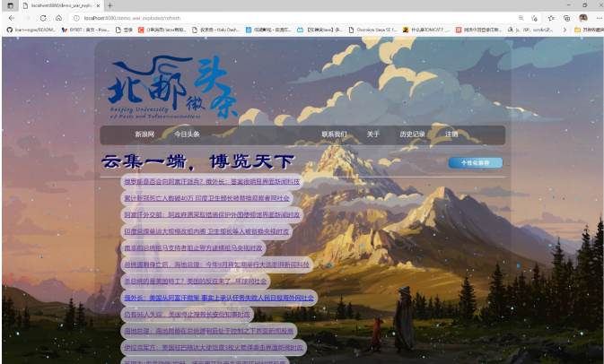Open browser Settings and more menu

click(599, 18)
